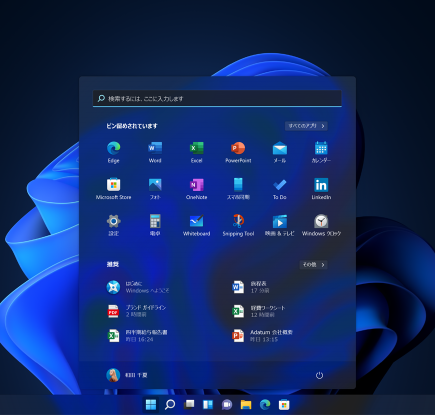Open the Widgets panel from taskbar

[208, 405]
